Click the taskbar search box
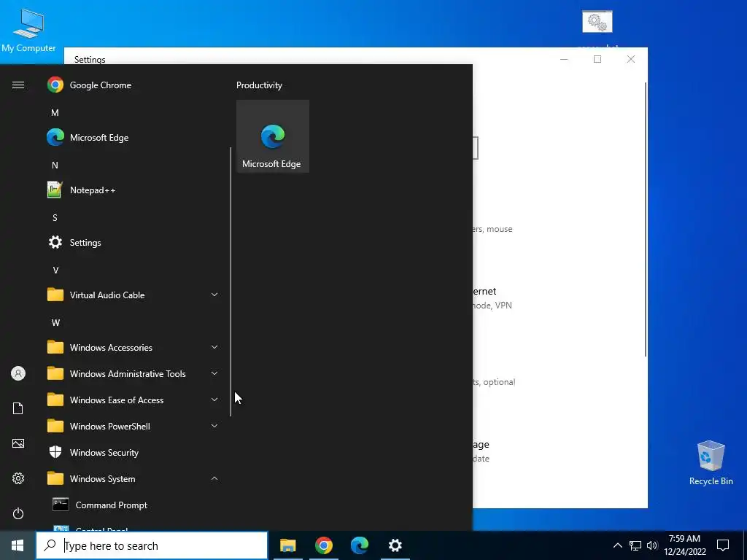747x560 pixels. [152, 545]
